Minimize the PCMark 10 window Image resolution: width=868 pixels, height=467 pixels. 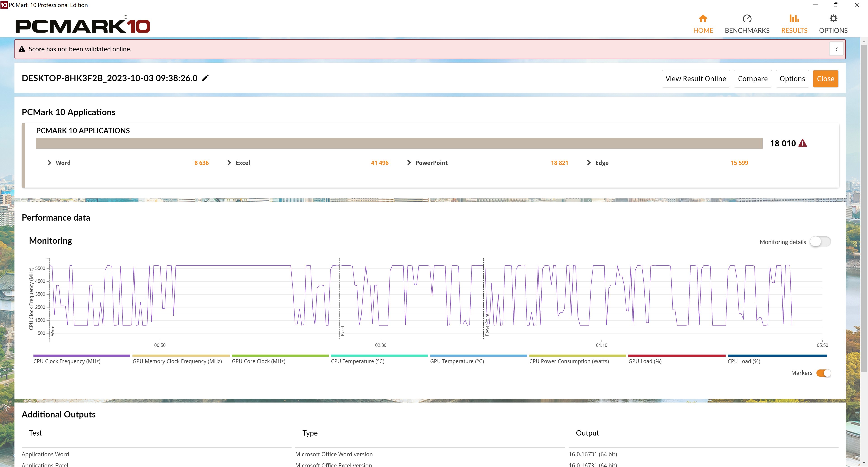pos(815,5)
